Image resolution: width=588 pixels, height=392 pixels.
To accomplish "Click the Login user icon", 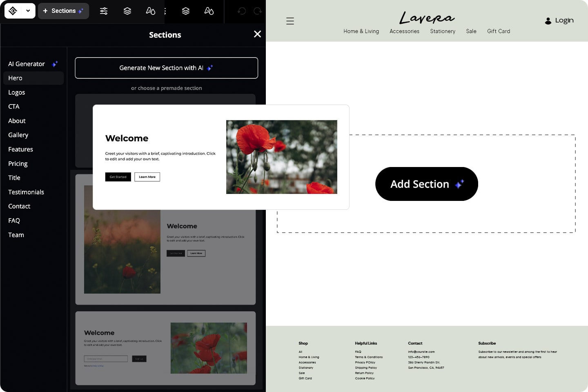I will 548,21.
